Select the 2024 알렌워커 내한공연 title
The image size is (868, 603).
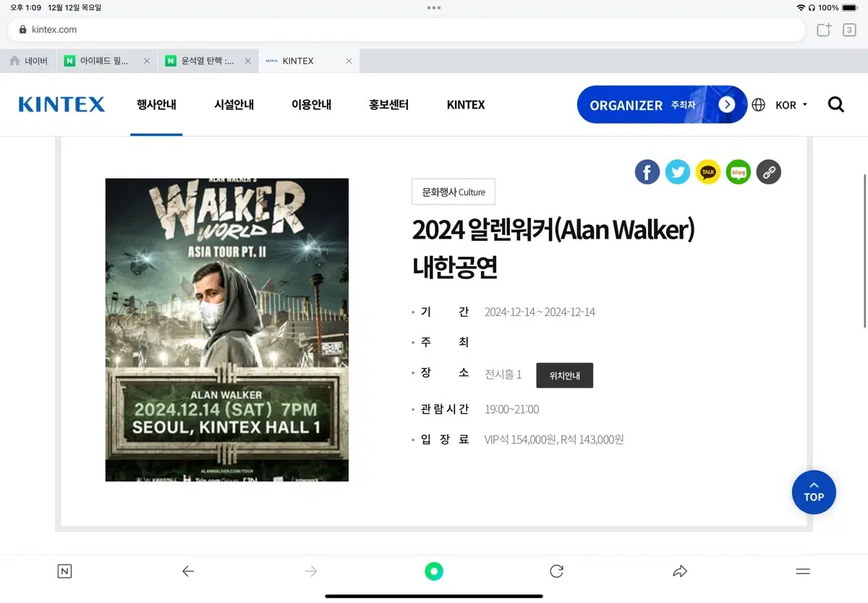pyautogui.click(x=553, y=248)
